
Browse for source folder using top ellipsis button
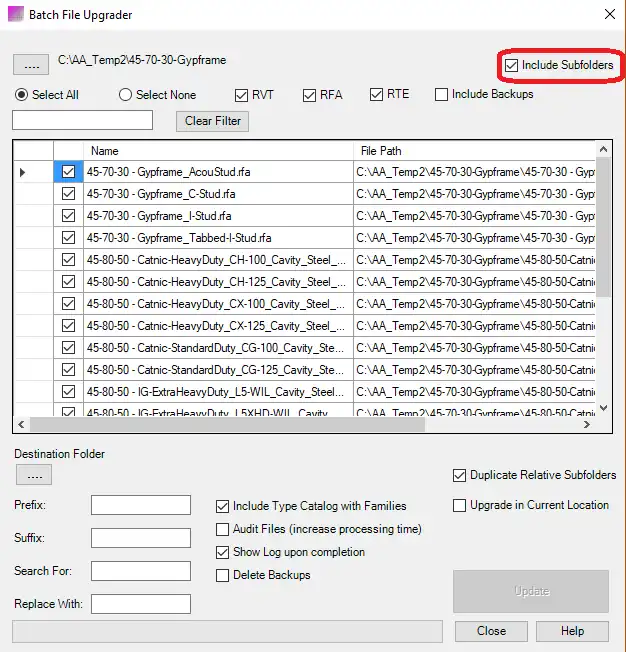click(30, 64)
